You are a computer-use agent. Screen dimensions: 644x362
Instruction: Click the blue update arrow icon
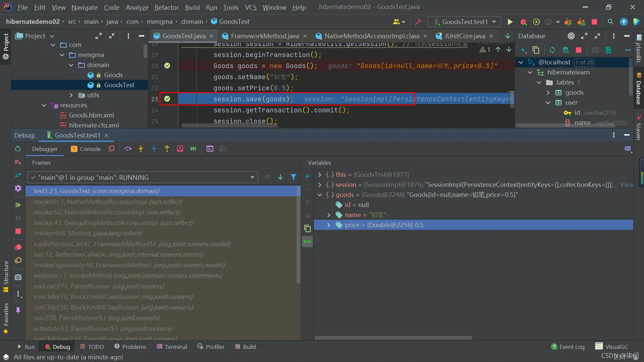coord(624,22)
